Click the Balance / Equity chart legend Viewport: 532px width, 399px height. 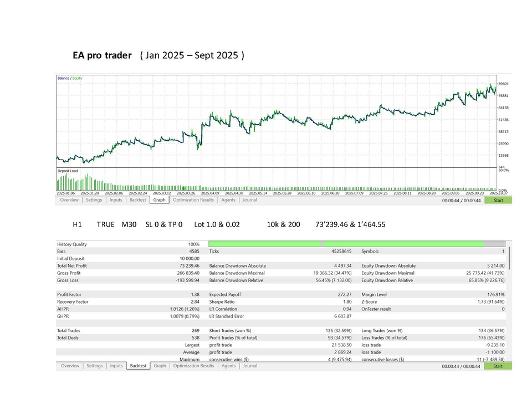click(70, 78)
